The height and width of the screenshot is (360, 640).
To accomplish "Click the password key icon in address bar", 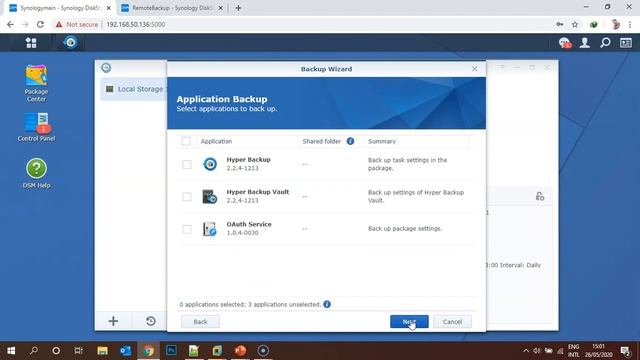I will click(x=560, y=24).
